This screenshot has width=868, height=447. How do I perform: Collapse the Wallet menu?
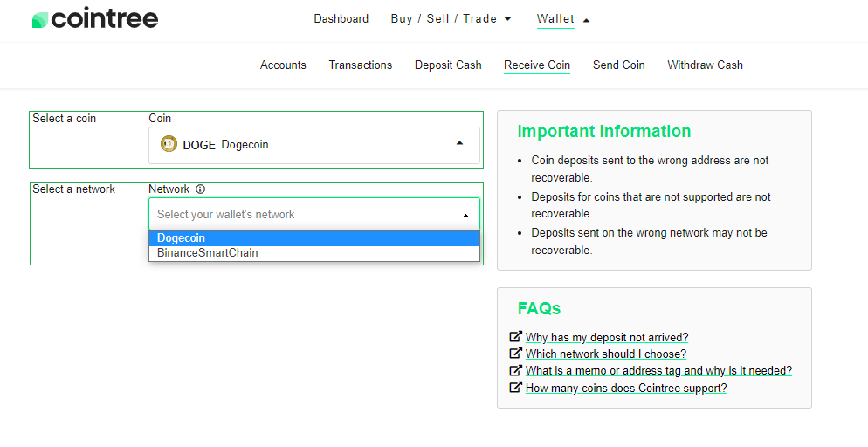(x=563, y=19)
